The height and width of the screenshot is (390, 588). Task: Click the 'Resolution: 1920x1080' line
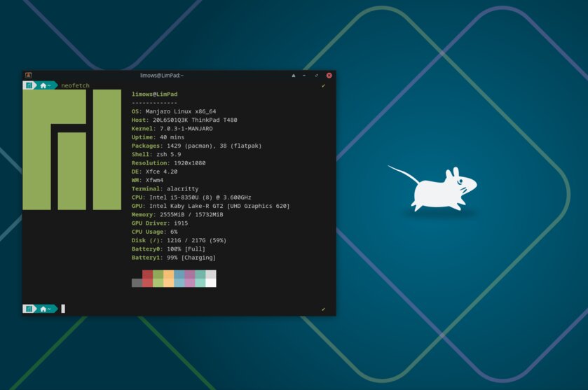click(168, 163)
